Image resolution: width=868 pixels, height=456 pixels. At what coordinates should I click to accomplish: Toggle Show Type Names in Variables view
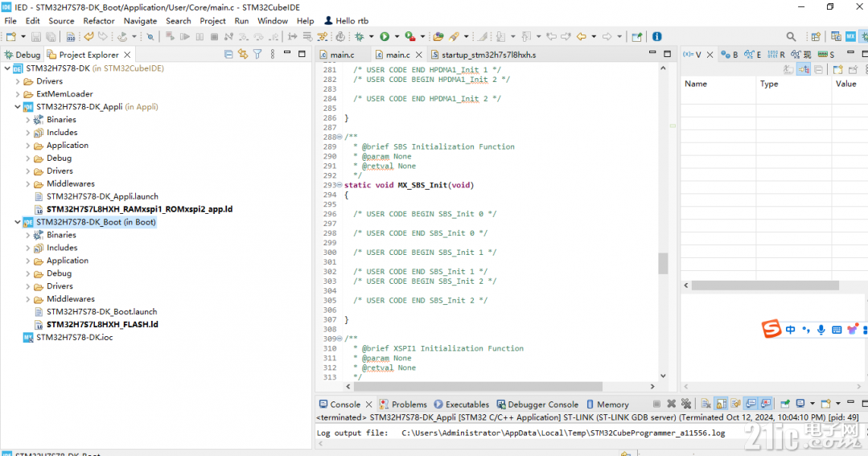[788, 70]
